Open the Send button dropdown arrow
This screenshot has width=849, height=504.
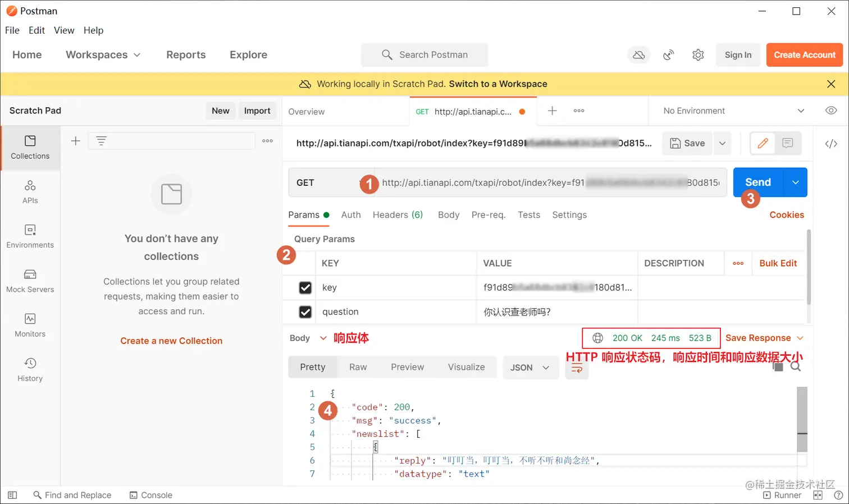(x=795, y=182)
